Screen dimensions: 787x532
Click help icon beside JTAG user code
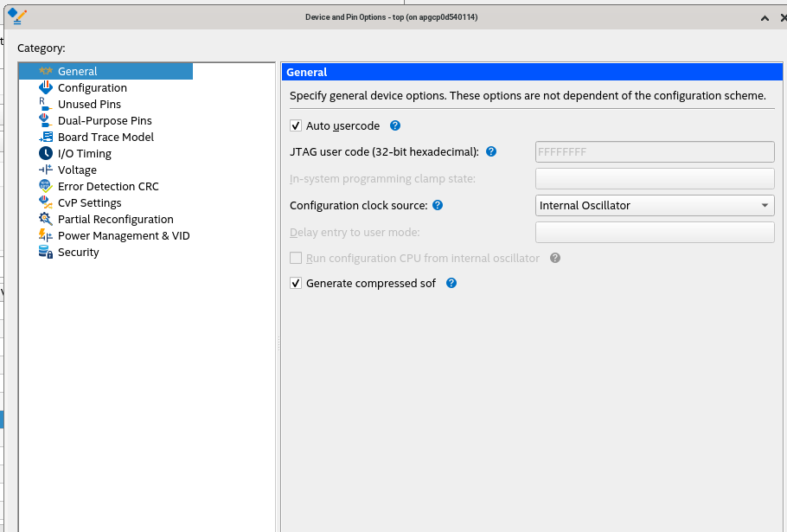(x=491, y=151)
